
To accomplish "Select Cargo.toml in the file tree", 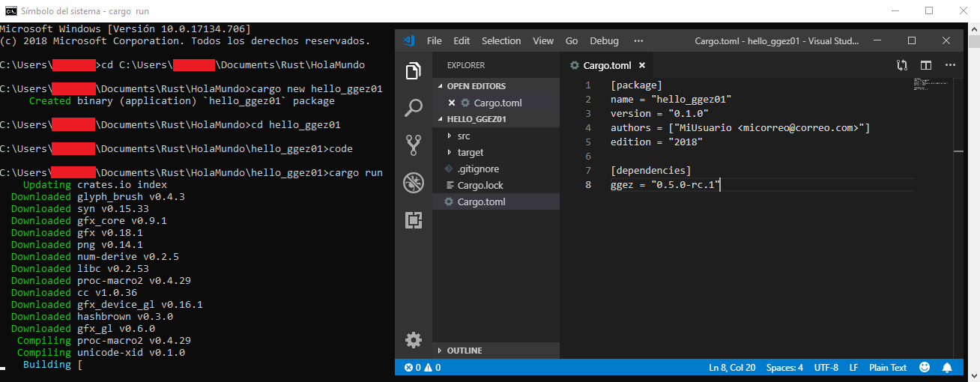I will pyautogui.click(x=483, y=201).
